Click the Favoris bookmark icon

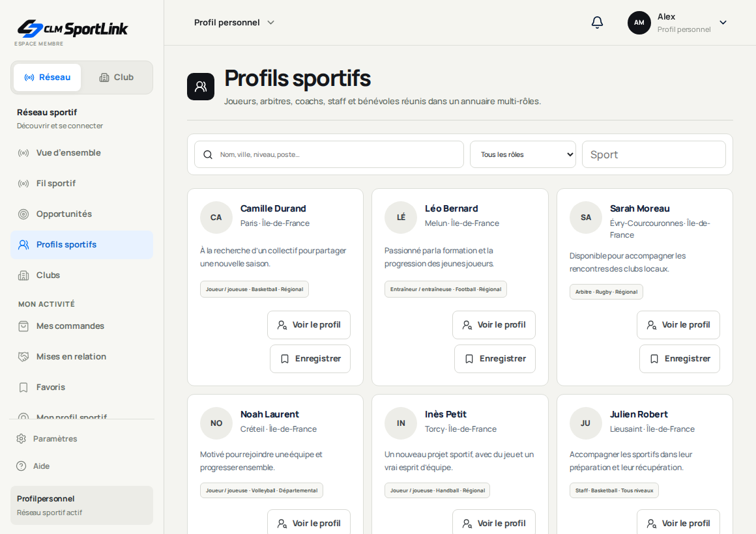tap(23, 387)
